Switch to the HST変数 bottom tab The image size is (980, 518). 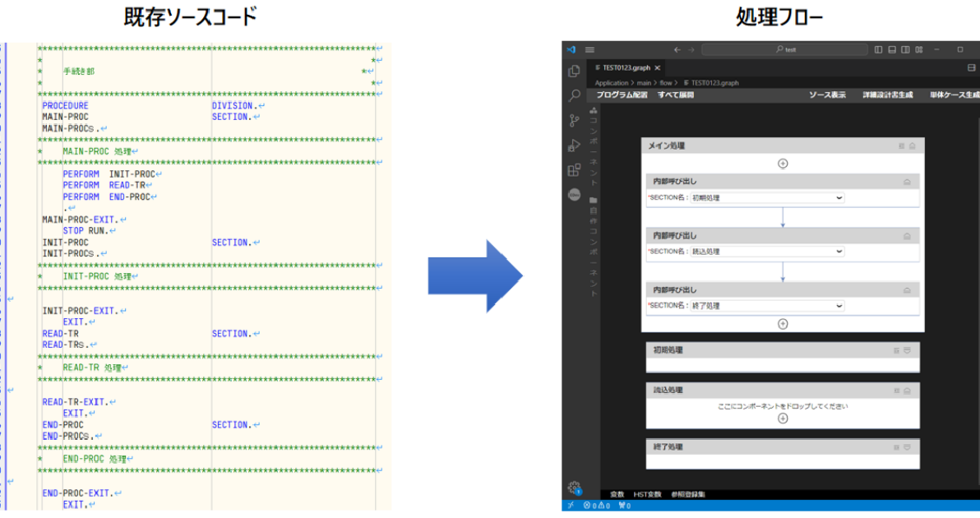click(x=647, y=494)
